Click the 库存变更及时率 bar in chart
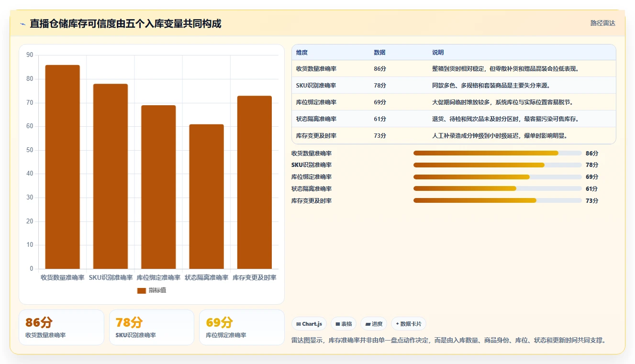635x364 pixels. point(255,182)
